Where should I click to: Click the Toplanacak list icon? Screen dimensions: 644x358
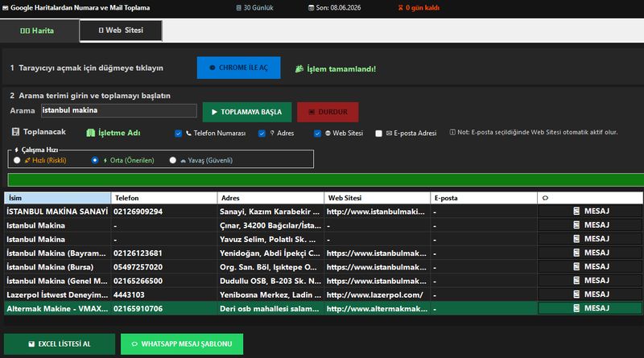(x=15, y=132)
